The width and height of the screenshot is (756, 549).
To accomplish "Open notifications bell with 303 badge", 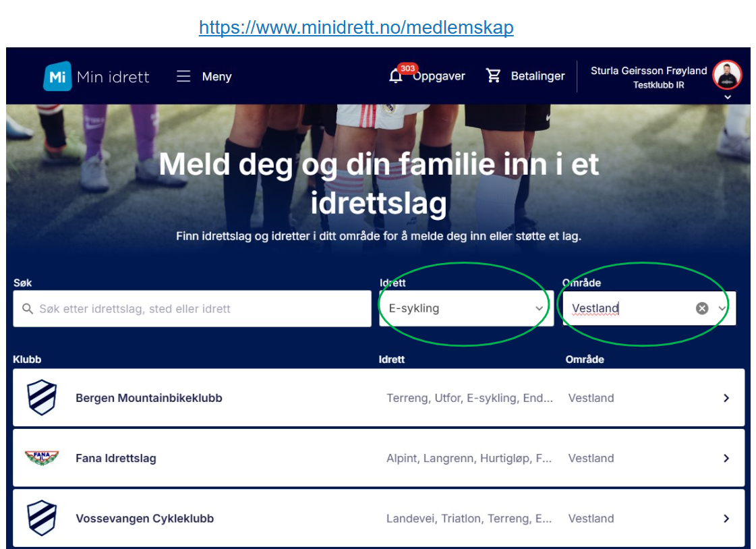I will 397,76.
